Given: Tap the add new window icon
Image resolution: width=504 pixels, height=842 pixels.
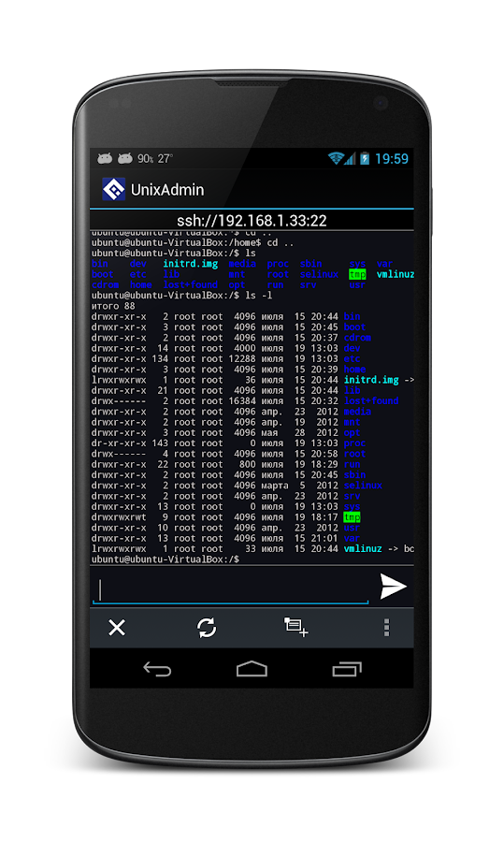Looking at the screenshot, I should tap(295, 627).
